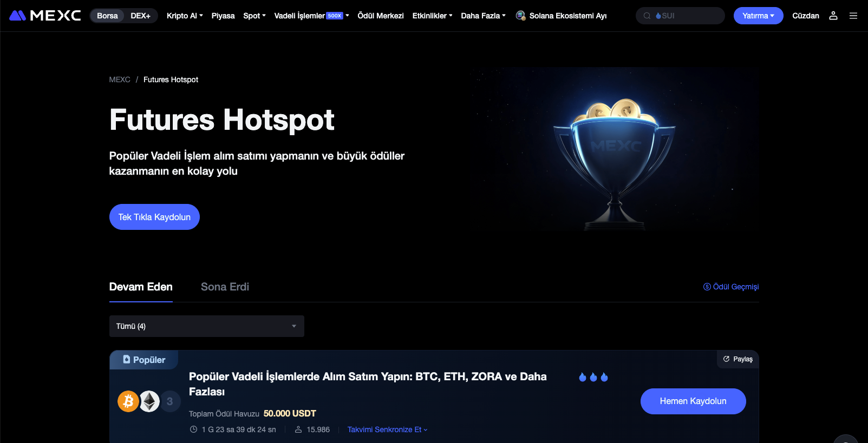Click the Paylaş share icon
This screenshot has width=868, height=443.
click(x=727, y=359)
